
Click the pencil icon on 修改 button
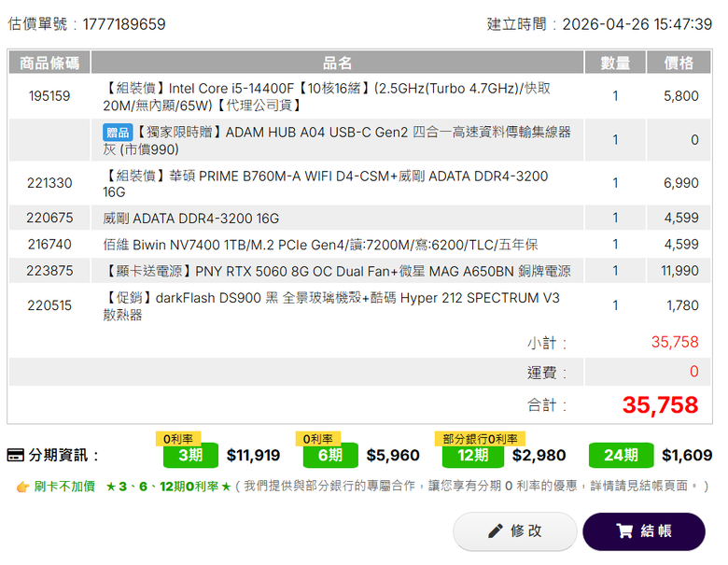496,531
